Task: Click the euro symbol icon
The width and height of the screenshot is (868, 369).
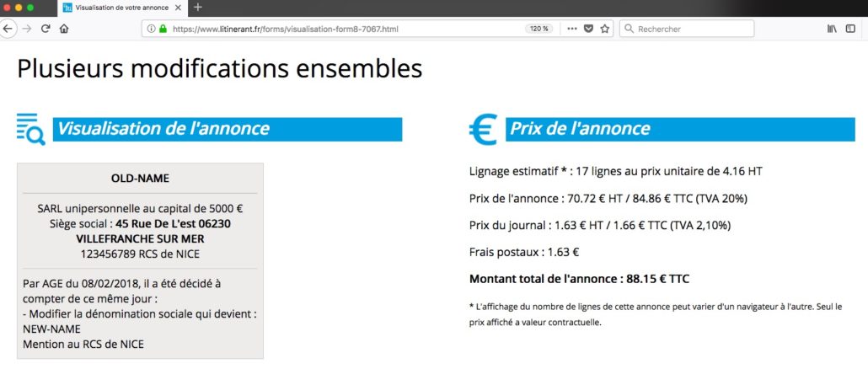Action: click(x=483, y=129)
